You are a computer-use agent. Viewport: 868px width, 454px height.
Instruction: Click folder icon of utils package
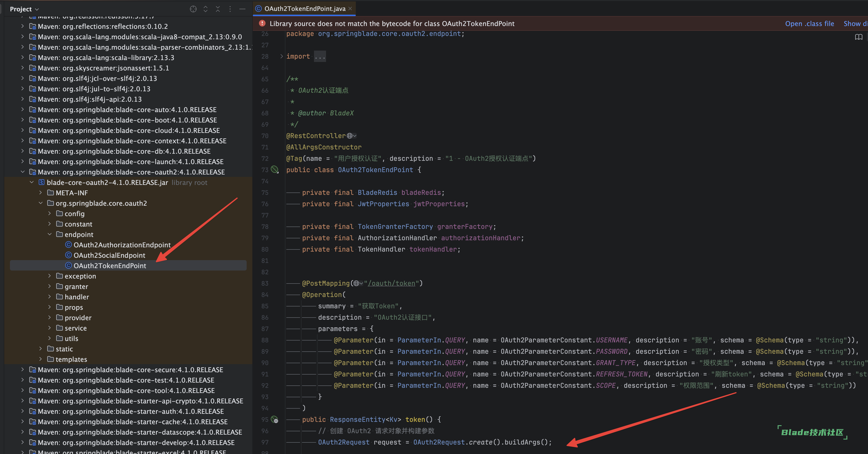(60, 338)
